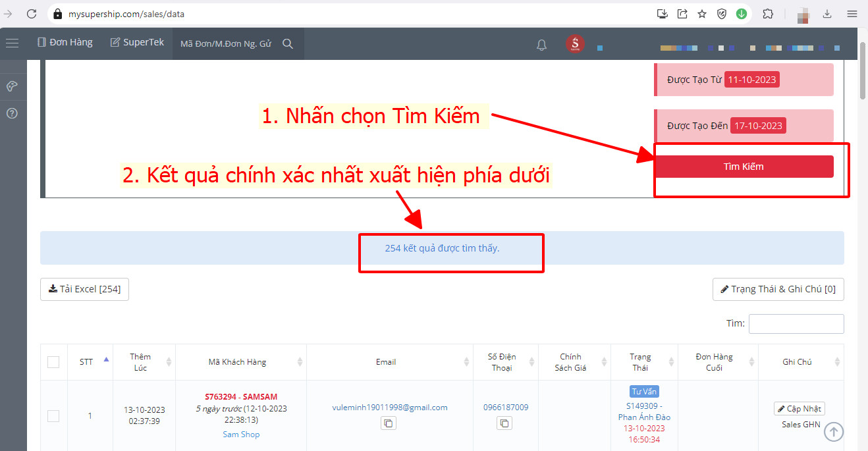
Task: Click the red SuperShip avatar logo
Action: [x=574, y=43]
